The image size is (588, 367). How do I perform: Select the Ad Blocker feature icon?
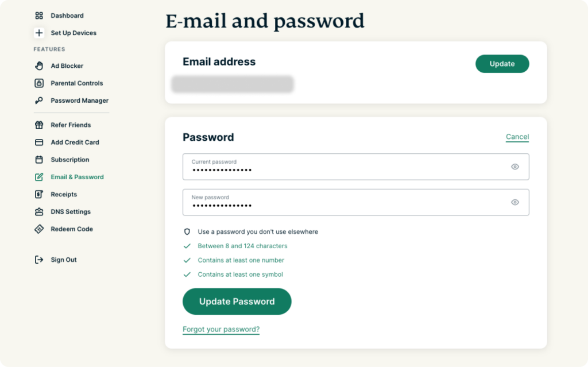point(38,65)
